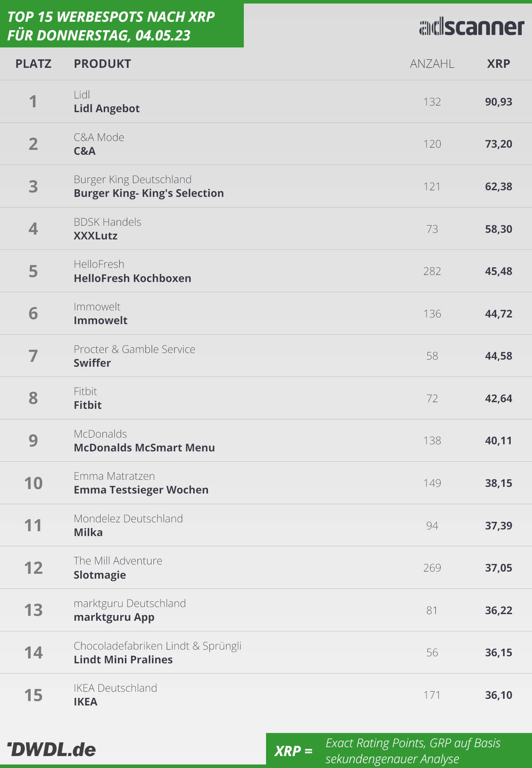This screenshot has height=768, width=532.
Task: Click the XRP column header
Action: click(498, 64)
